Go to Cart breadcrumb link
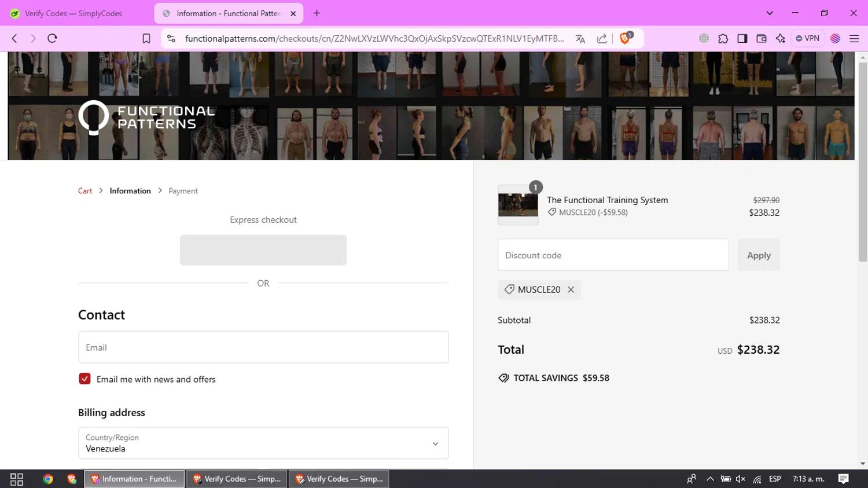 point(85,191)
